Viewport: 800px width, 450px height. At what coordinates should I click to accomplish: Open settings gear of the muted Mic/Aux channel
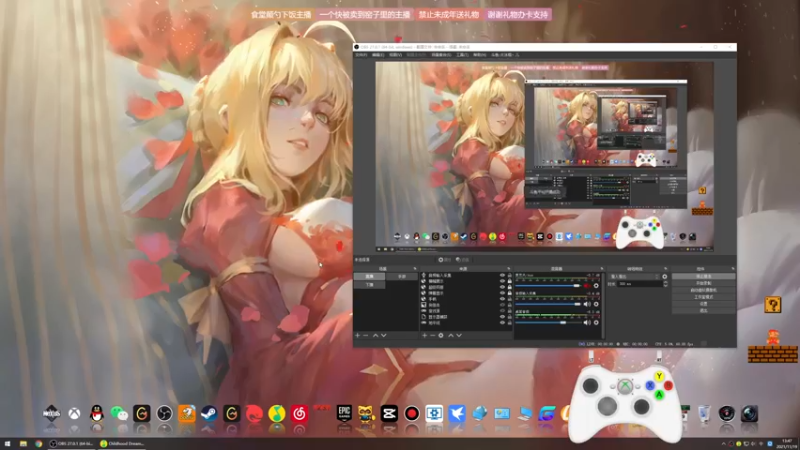pyautogui.click(x=596, y=286)
